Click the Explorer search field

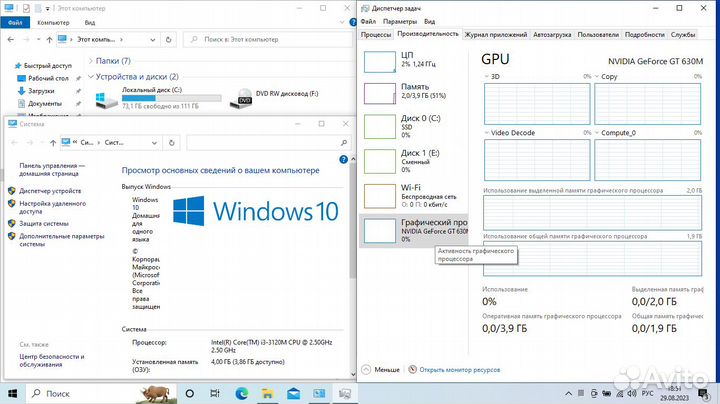tap(270, 39)
